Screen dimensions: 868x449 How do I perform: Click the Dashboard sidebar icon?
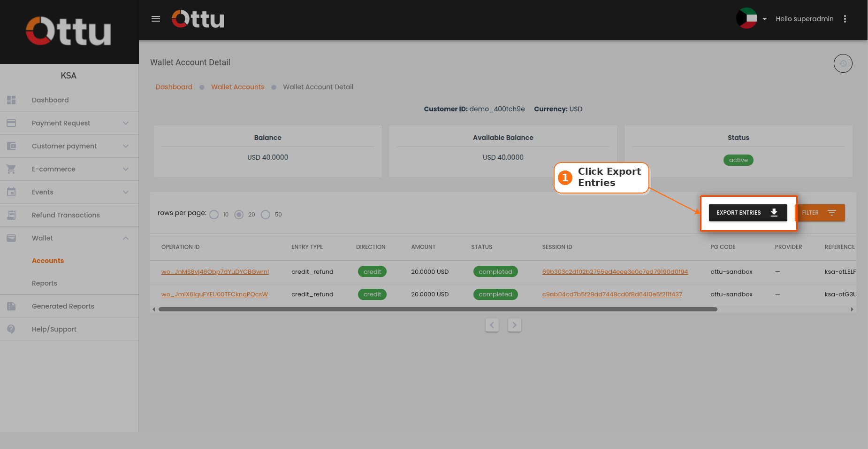(11, 100)
